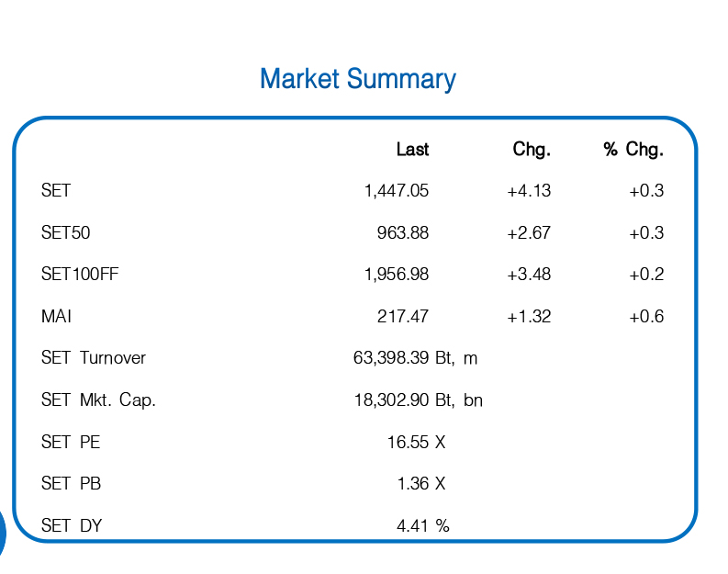Click the Last column header
This screenshot has width=728, height=574.
click(412, 150)
